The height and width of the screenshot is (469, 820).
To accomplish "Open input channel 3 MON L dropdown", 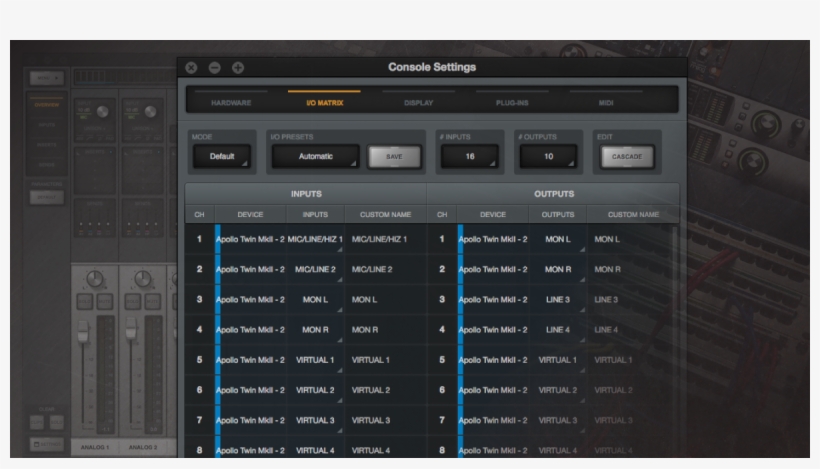I will pyautogui.click(x=315, y=300).
